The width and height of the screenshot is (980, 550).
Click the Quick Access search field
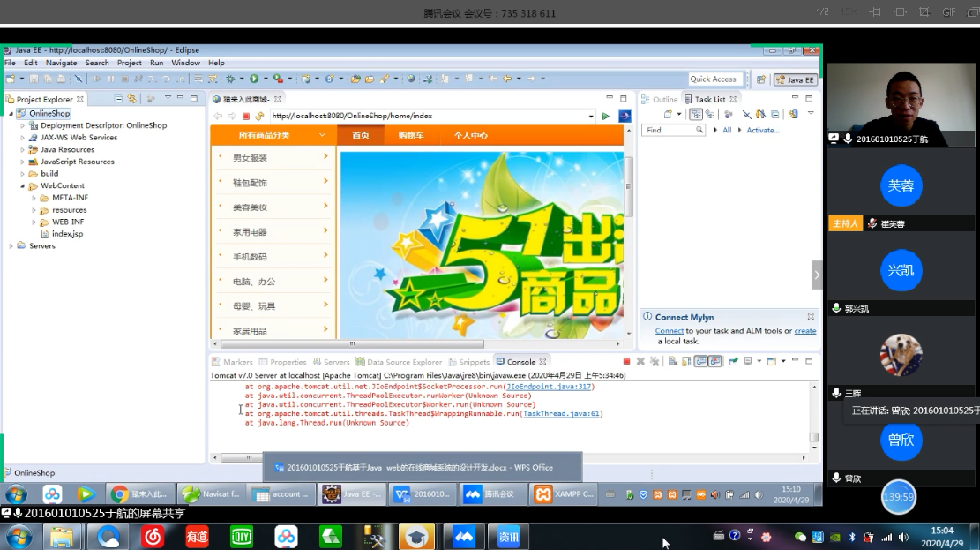(714, 79)
